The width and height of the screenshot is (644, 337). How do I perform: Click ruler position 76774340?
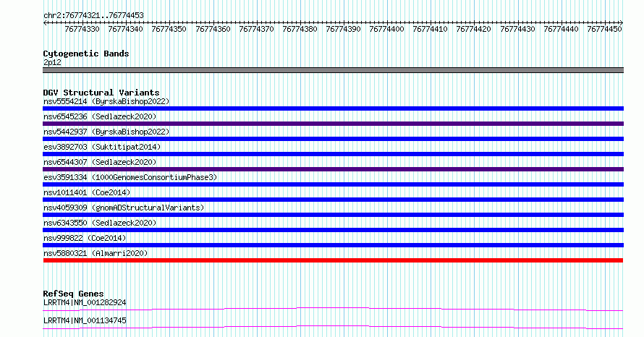pos(126,29)
